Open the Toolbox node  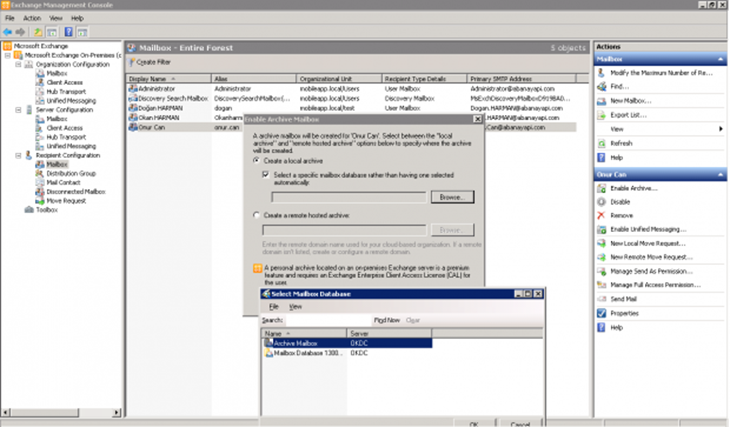pos(47,210)
